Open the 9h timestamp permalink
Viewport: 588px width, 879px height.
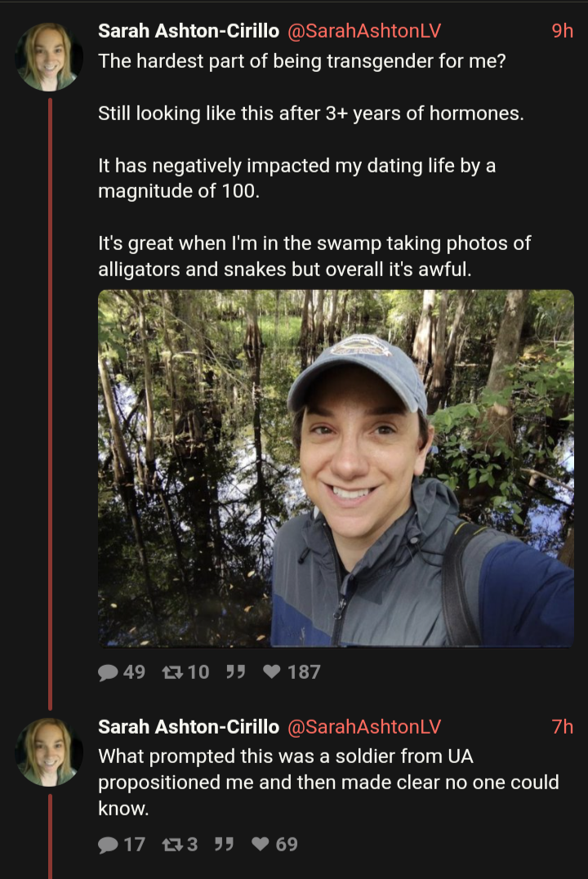point(562,31)
